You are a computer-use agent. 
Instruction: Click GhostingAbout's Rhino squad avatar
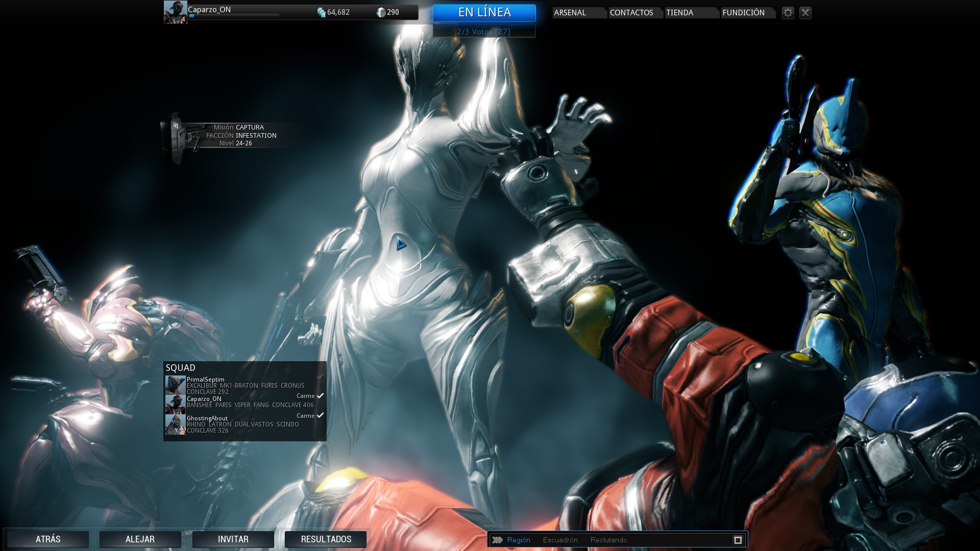click(175, 424)
